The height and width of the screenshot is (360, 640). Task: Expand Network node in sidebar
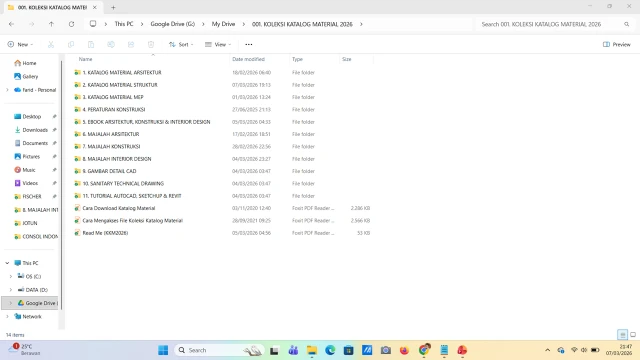click(x=7, y=316)
